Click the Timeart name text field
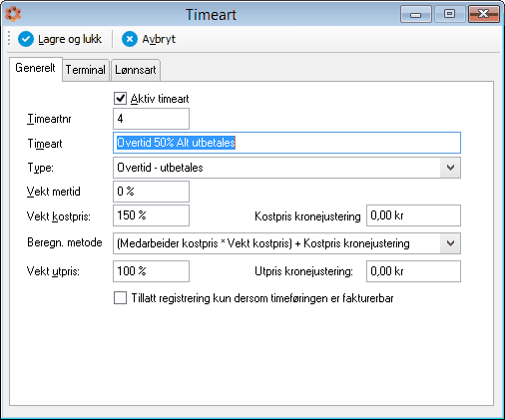This screenshot has width=505, height=420. click(286, 143)
